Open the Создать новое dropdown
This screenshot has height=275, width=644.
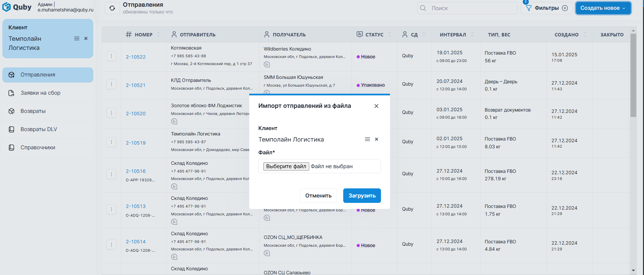[x=603, y=8]
